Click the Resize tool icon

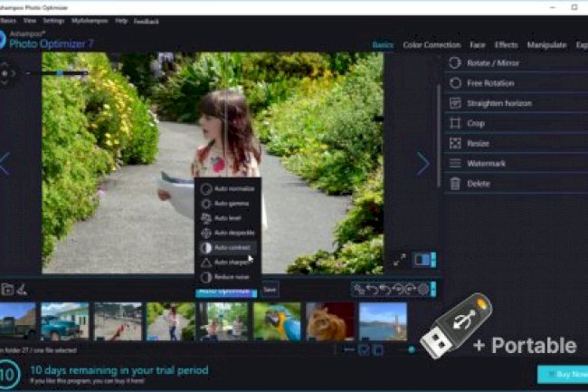tap(454, 143)
